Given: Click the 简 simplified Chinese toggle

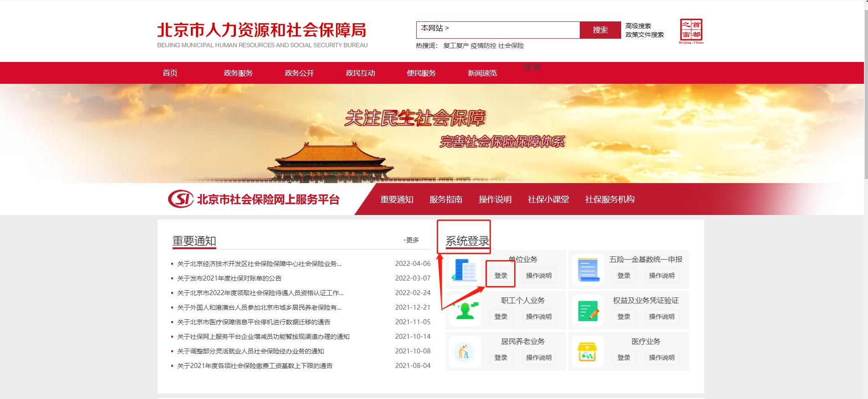Looking at the screenshot, I should coord(527,67).
